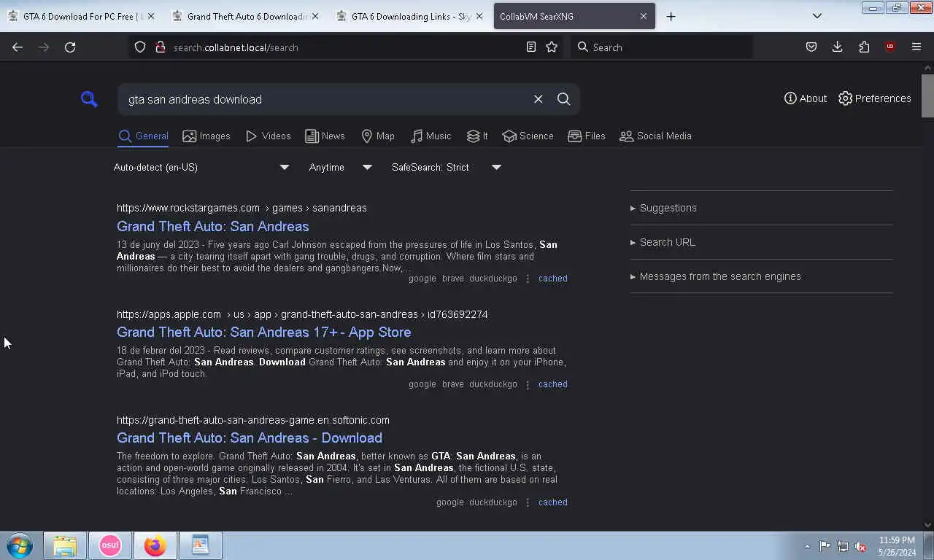The height and width of the screenshot is (560, 934).
Task: Switch to Grand Theft Auto 6 Downloading tab
Action: 244,16
